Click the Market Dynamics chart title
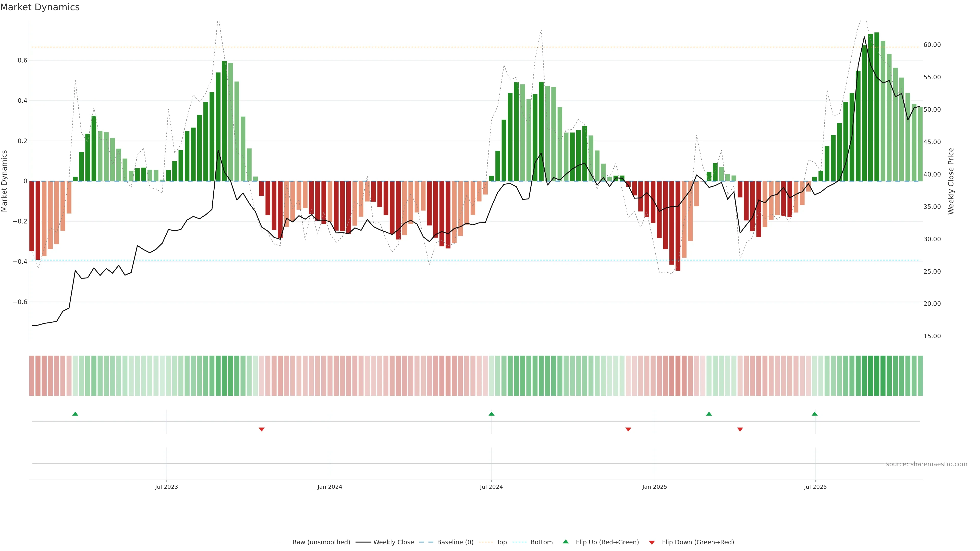The width and height of the screenshot is (980, 551). [40, 7]
